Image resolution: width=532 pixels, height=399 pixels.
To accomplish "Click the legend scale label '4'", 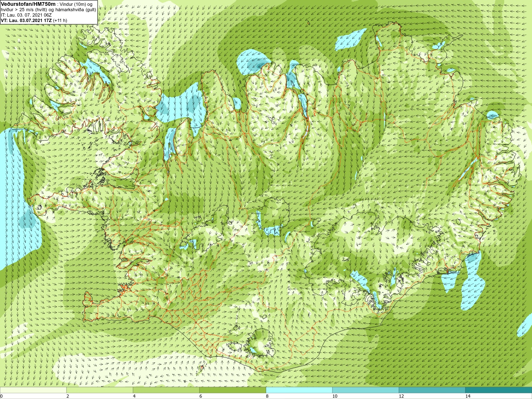I will coord(134,396).
